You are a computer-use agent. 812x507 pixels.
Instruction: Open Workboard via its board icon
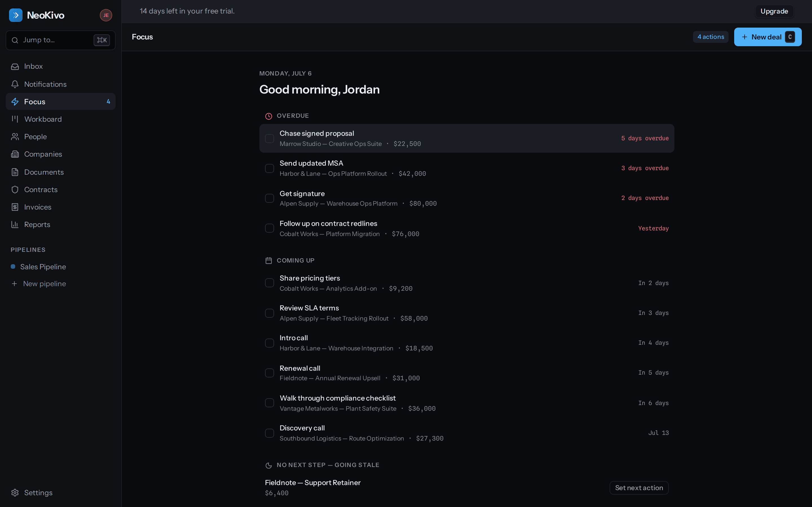[x=15, y=119]
